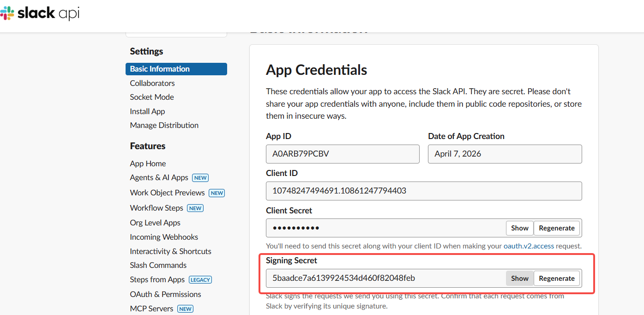Click the NEW badge beside MCP Servers
The height and width of the screenshot is (315, 644).
(x=186, y=309)
